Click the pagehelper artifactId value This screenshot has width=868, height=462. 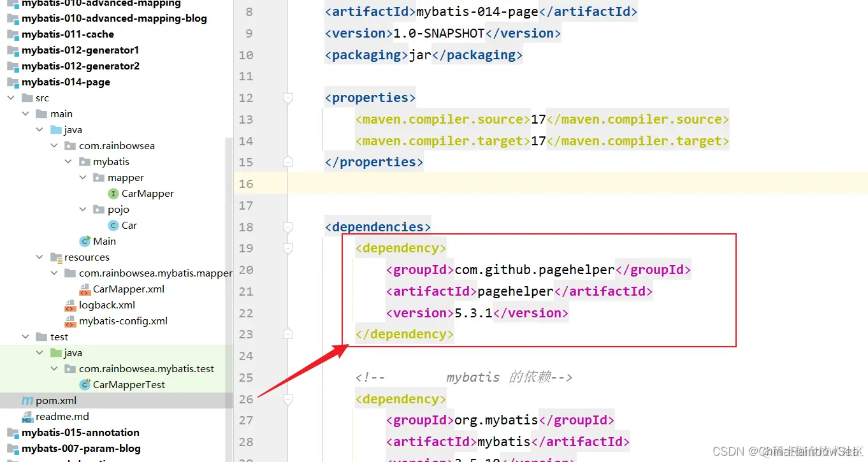[516, 292]
